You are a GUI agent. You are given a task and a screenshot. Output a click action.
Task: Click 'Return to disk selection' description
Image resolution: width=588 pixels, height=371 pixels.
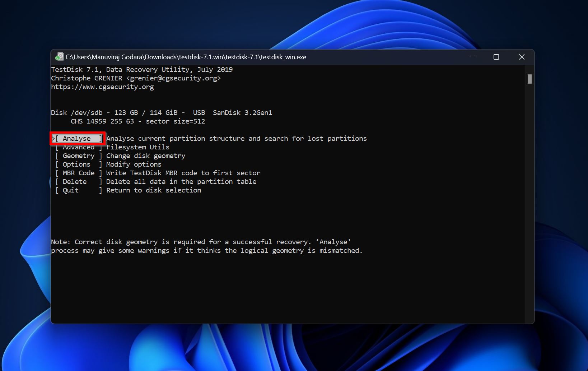[x=154, y=190]
